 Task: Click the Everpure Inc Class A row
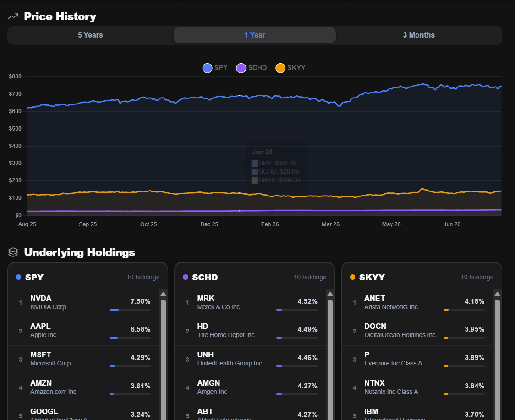(x=417, y=360)
